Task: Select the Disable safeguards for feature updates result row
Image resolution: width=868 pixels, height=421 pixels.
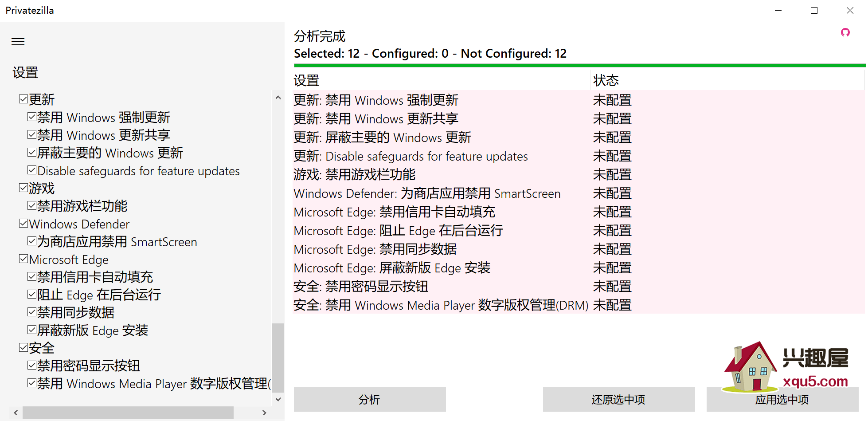Action: (x=579, y=156)
